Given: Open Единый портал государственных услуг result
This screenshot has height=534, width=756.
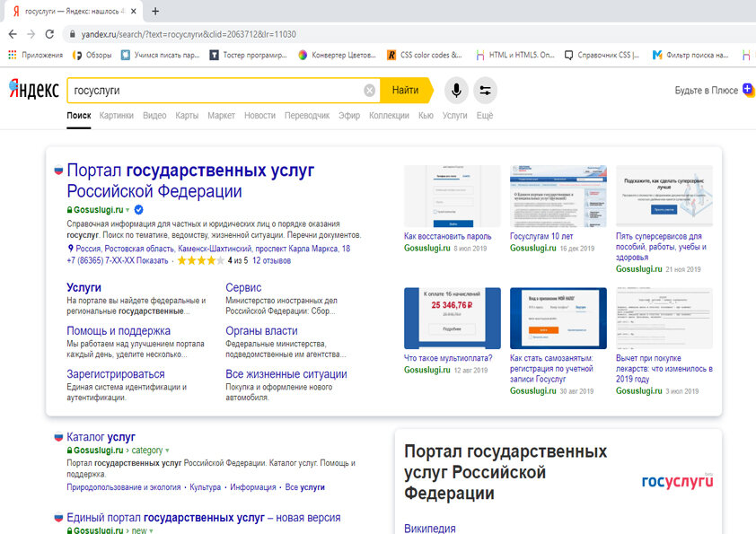Looking at the screenshot, I should coord(204,518).
